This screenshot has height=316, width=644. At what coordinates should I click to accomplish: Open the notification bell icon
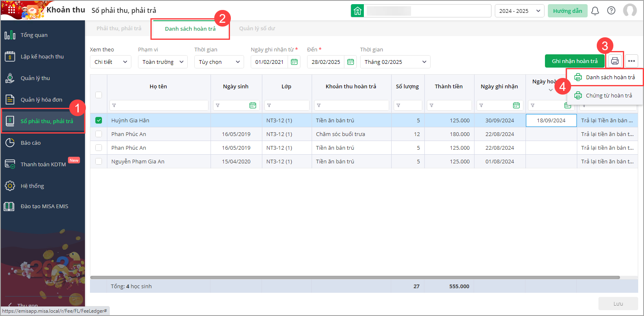click(x=595, y=11)
